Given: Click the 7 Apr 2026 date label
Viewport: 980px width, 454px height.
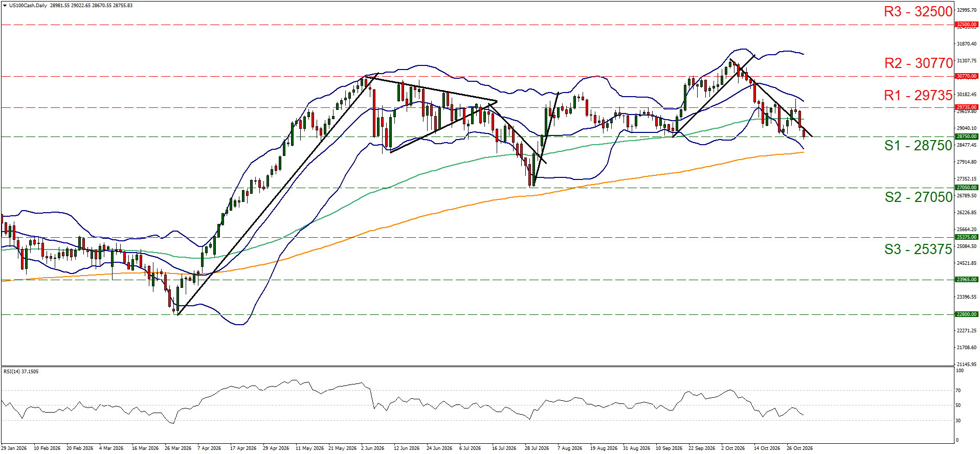Looking at the screenshot, I should pos(209,448).
